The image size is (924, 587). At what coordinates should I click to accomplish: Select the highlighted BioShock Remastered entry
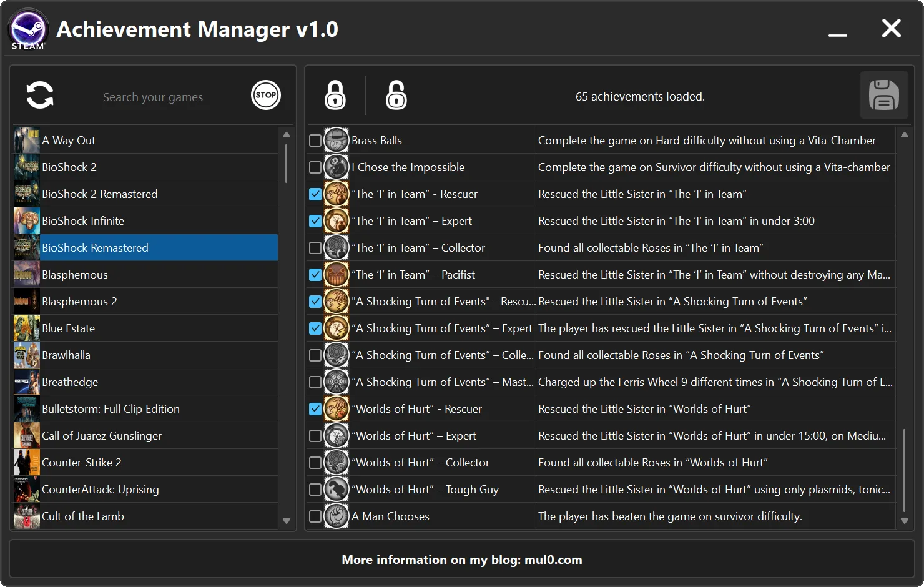145,248
